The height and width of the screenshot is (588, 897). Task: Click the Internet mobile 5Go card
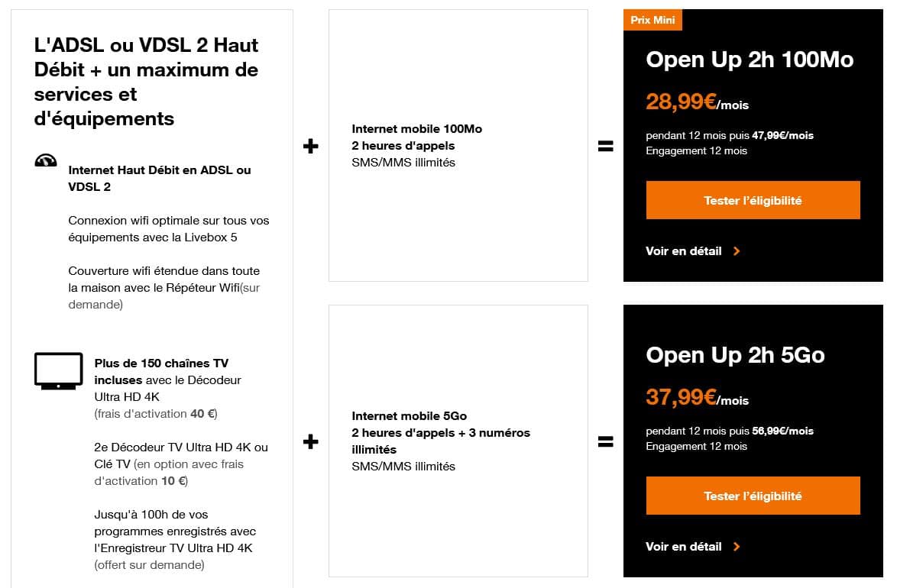pyautogui.click(x=458, y=441)
